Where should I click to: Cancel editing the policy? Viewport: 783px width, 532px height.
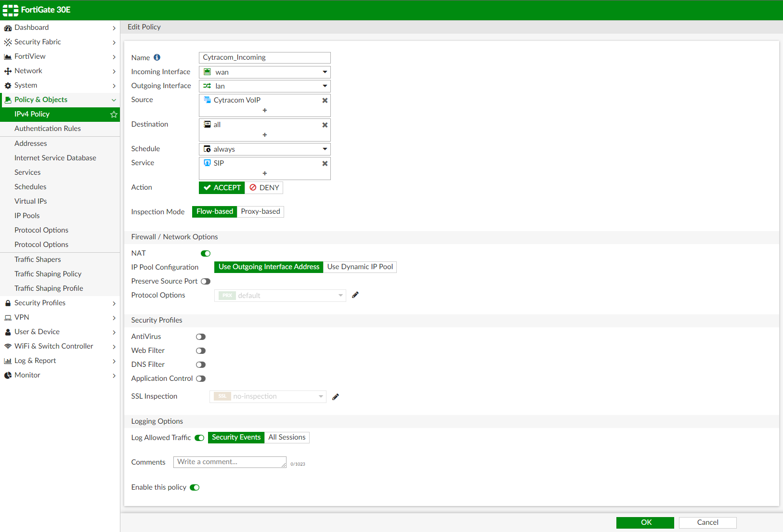(x=708, y=523)
